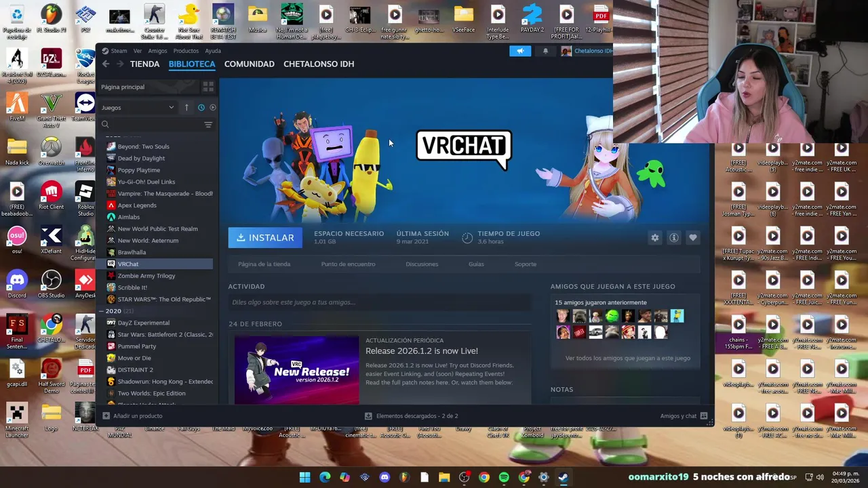Open Steam notifications bell
868x488 pixels.
pos(545,51)
